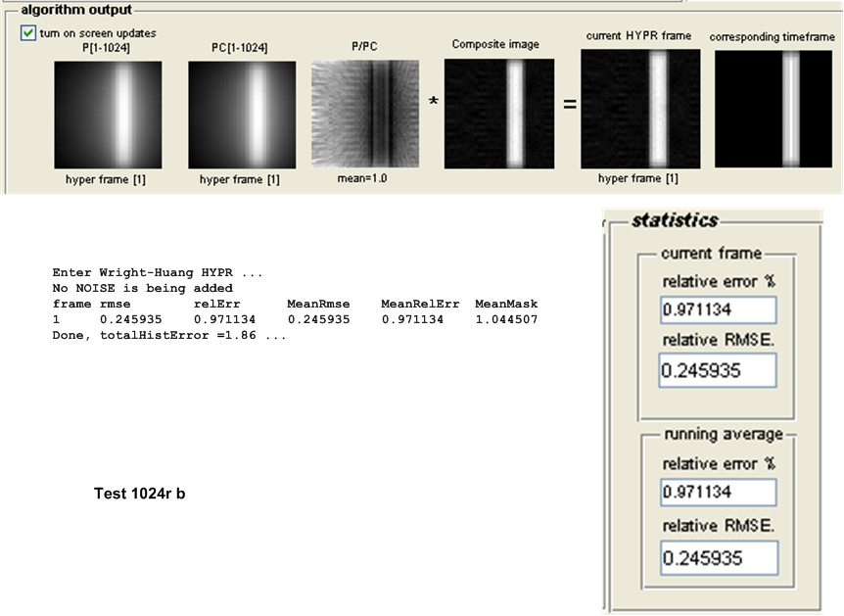Click the equals sign between images

tap(569, 103)
